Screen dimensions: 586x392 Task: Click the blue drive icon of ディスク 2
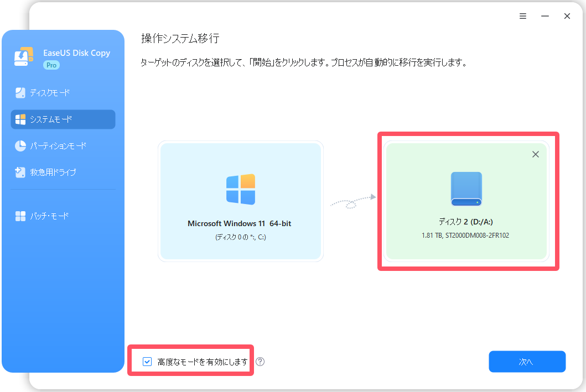tap(466, 189)
